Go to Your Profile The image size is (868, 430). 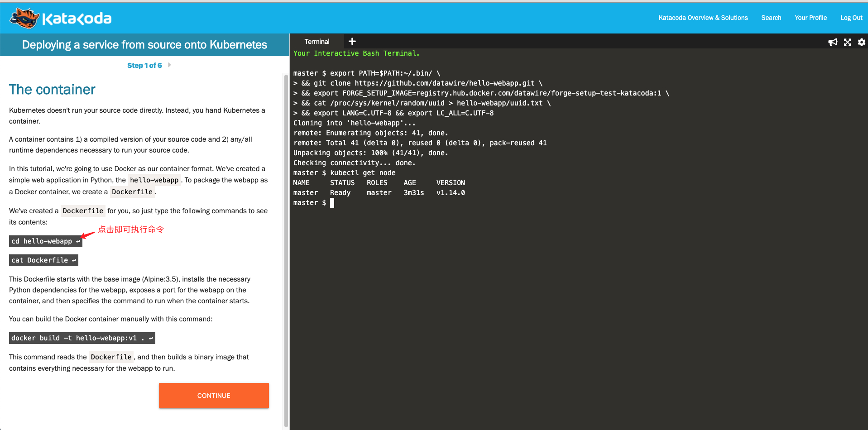(x=810, y=18)
